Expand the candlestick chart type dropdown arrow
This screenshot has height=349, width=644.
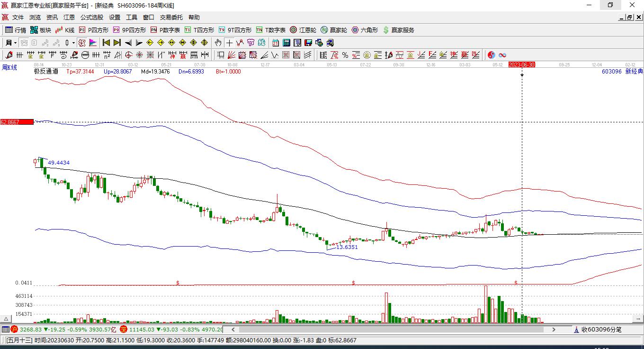pos(73,43)
